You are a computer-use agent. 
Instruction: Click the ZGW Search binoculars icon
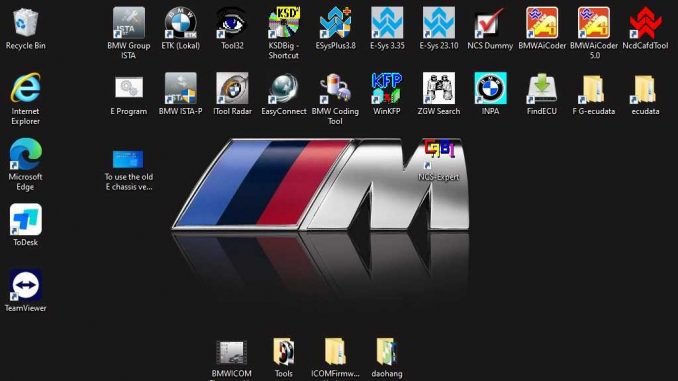coord(438,89)
